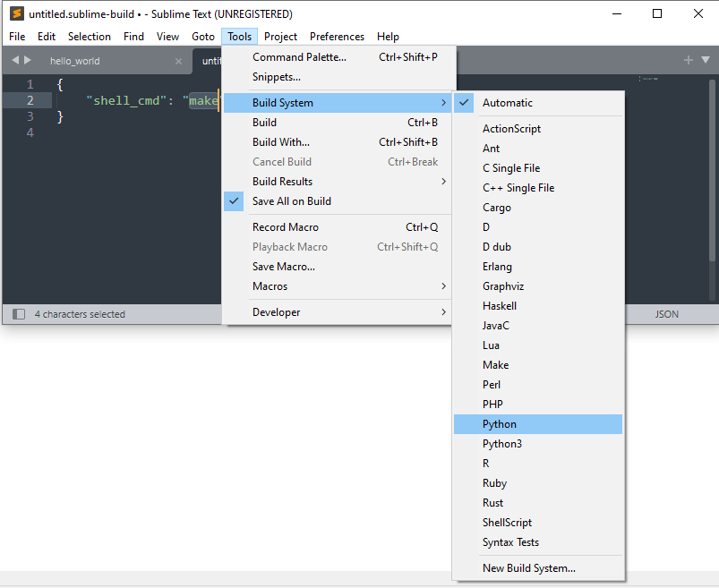The height and width of the screenshot is (588, 719).
Task: Change JSON syntax in status bar
Action: [x=666, y=314]
